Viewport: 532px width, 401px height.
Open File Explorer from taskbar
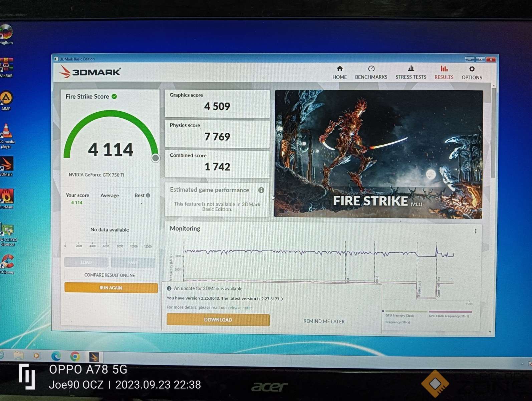point(18,356)
